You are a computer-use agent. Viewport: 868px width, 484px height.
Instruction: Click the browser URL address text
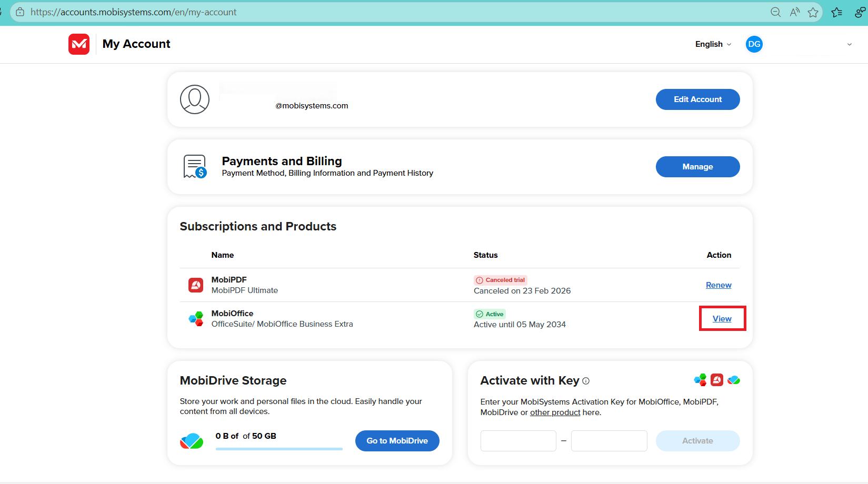pyautogui.click(x=134, y=12)
